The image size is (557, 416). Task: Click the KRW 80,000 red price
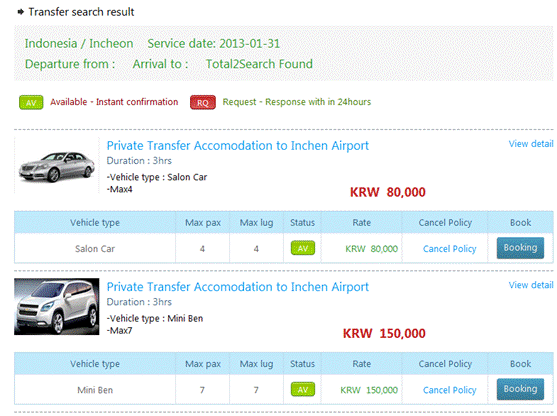click(388, 192)
